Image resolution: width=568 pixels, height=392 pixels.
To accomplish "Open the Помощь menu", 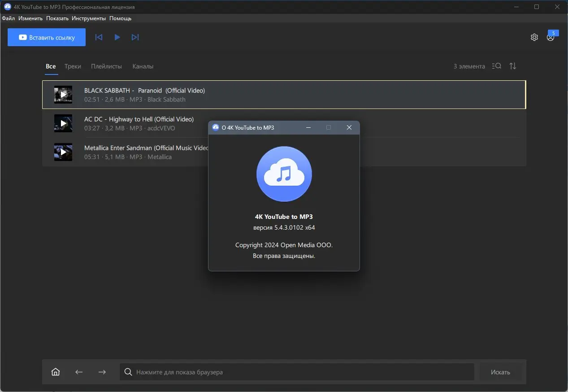I will pyautogui.click(x=121, y=18).
